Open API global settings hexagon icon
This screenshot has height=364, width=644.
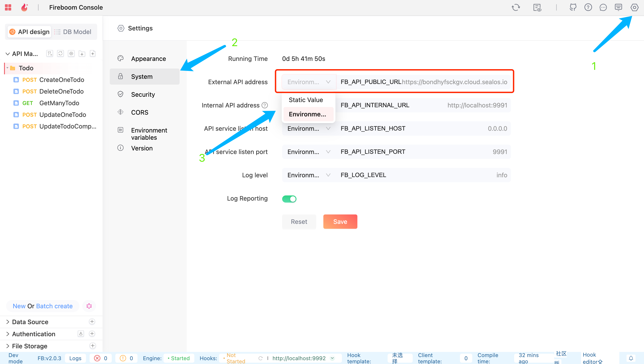coord(71,54)
